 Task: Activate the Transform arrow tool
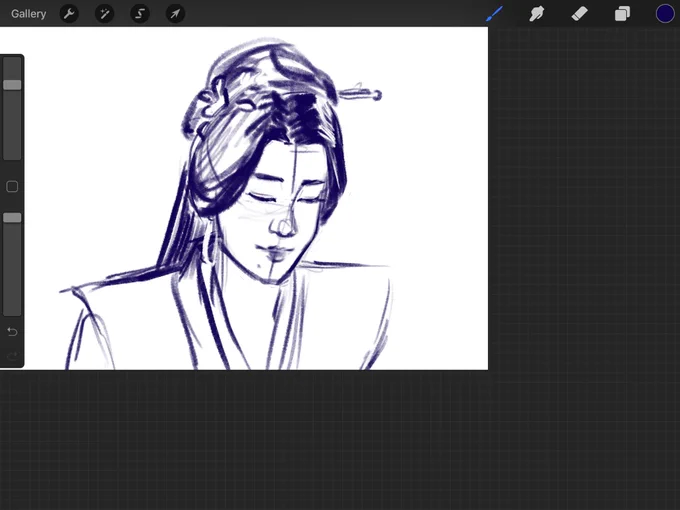pos(175,14)
